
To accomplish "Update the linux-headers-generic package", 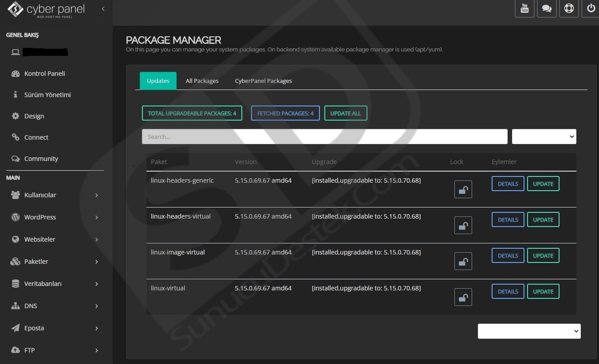I will (x=543, y=184).
